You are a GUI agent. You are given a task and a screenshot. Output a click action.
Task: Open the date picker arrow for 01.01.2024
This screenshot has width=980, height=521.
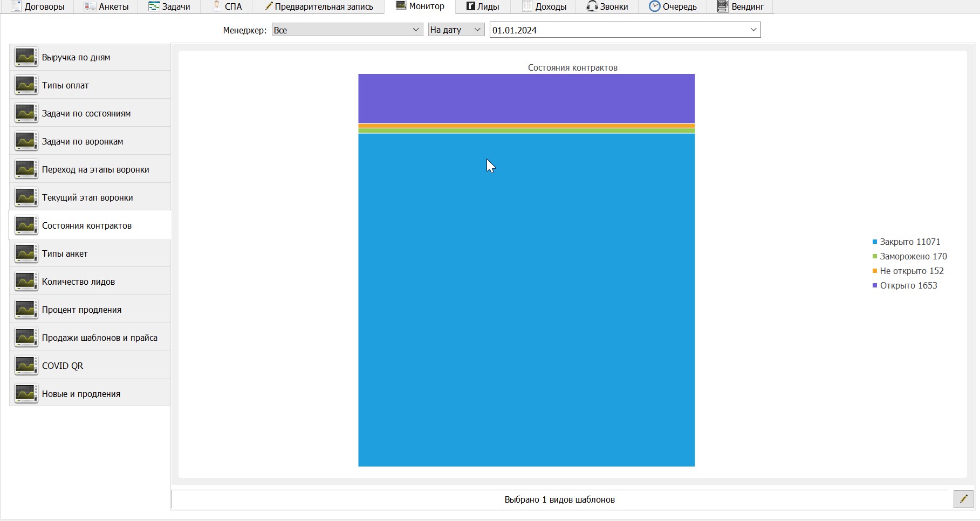tap(753, 30)
